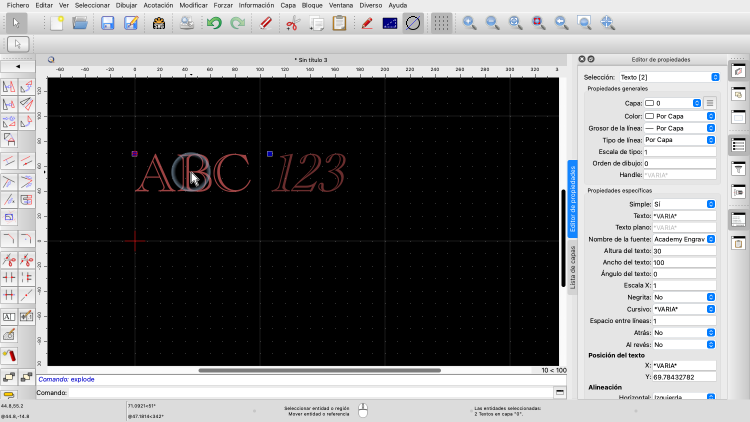This screenshot has width=750, height=422.
Task: Click the Edit Text tool icon
Action: 9,317
